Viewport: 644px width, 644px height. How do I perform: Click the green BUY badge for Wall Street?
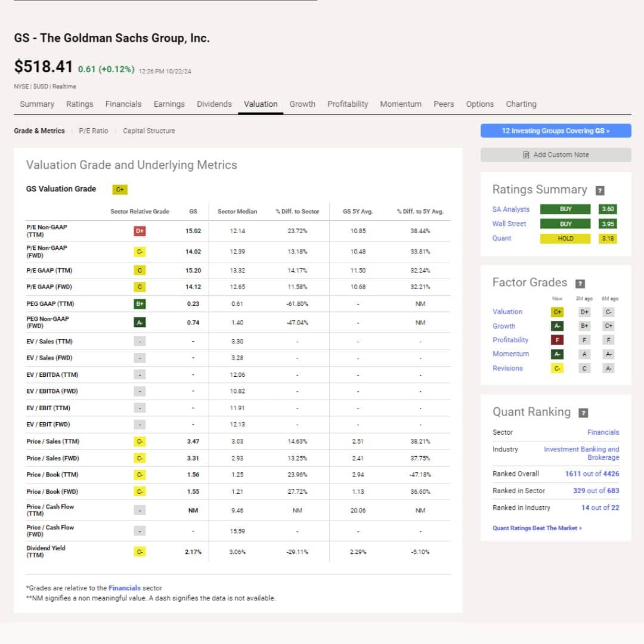point(565,224)
